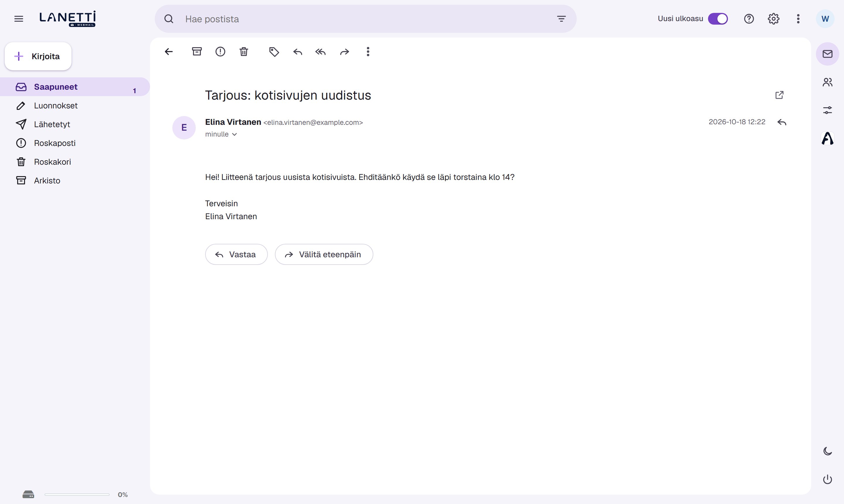Click the reply arrow beside the date
Viewport: 844px width, 504px height.
point(782,122)
